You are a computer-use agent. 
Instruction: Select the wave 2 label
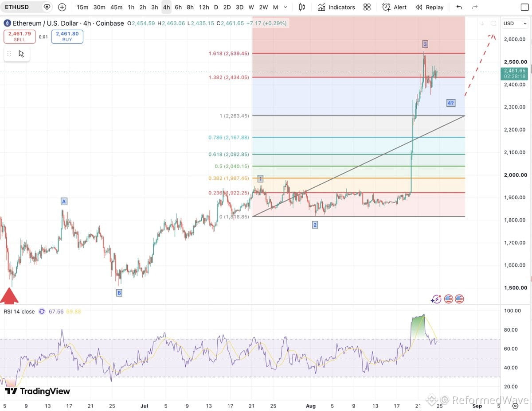point(315,225)
